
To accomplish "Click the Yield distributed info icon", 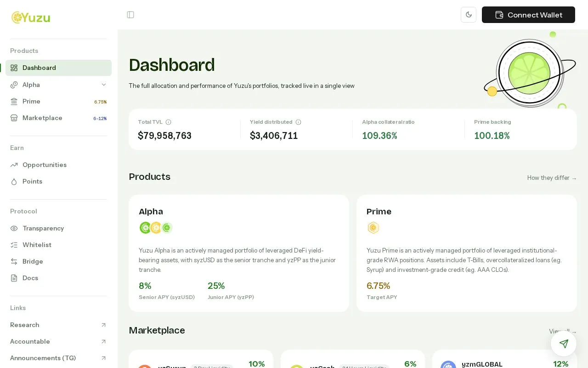I will click(x=298, y=122).
